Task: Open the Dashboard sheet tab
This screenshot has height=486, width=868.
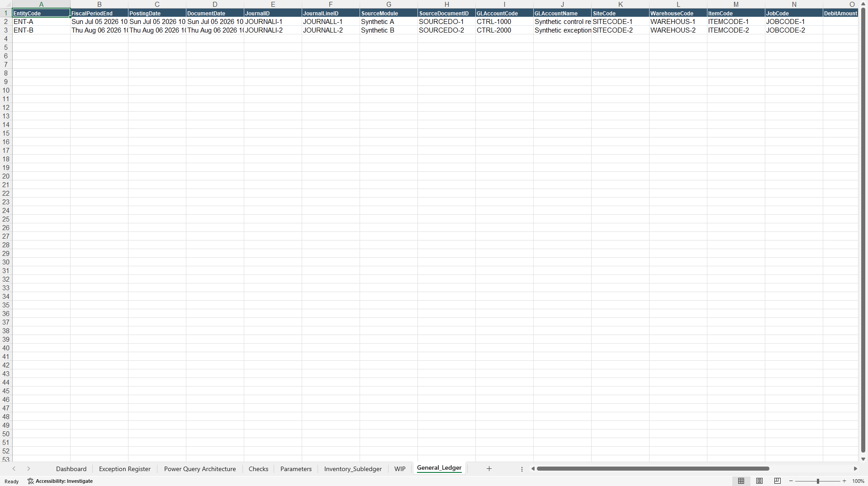Action: (x=71, y=469)
